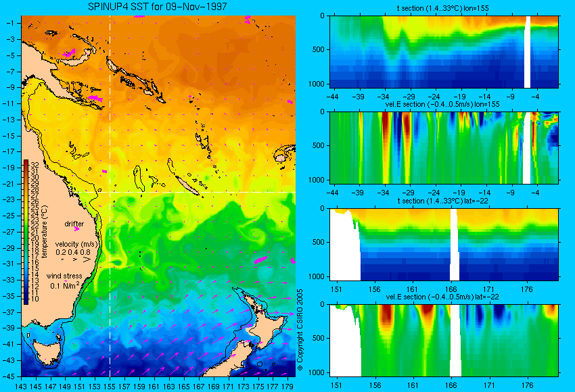Image resolution: width=575 pixels, height=392 pixels.
Task: Click '500' depth label of lat=-22 temperature section
Action: click(319, 242)
